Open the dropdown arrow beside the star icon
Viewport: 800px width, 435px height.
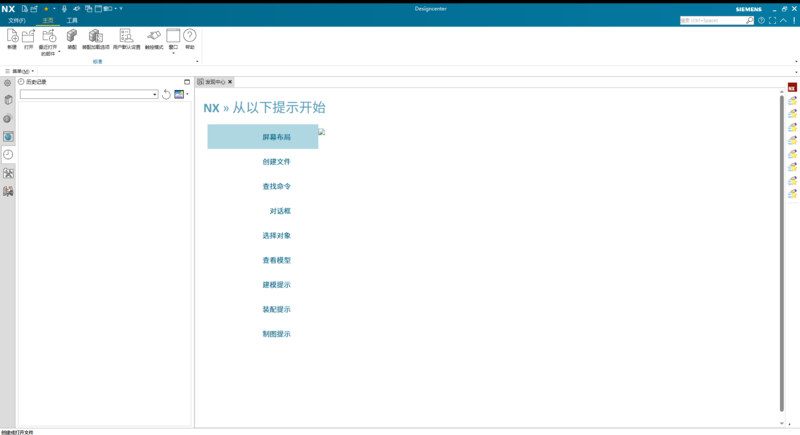[x=54, y=9]
